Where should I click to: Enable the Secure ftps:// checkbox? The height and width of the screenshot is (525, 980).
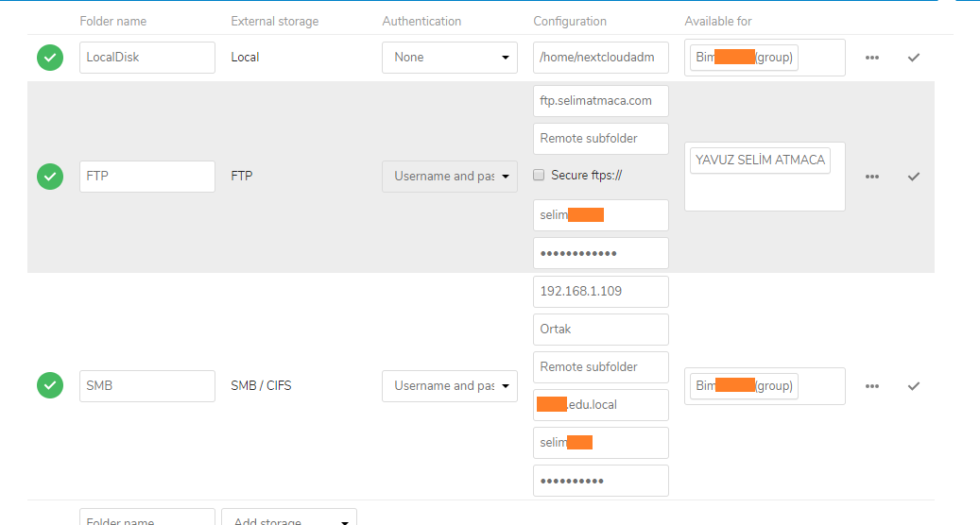(x=539, y=176)
